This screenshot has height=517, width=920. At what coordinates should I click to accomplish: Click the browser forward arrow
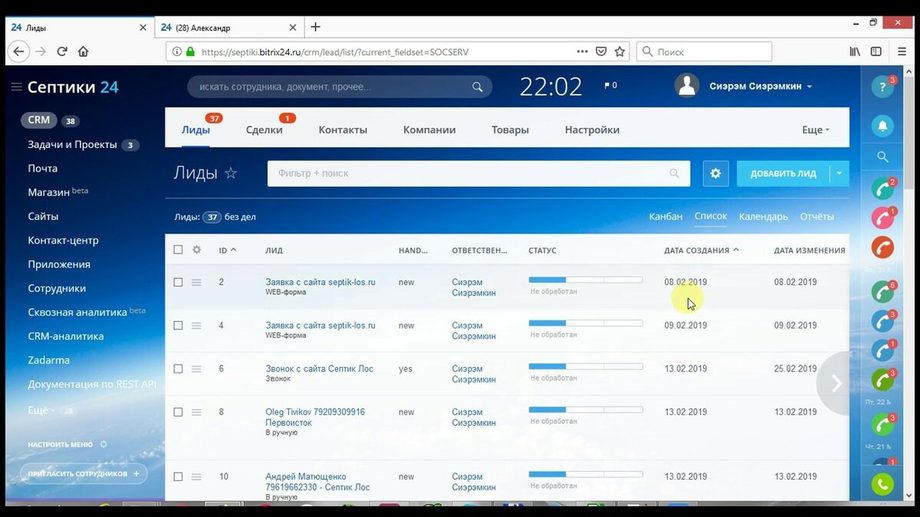tap(40, 52)
